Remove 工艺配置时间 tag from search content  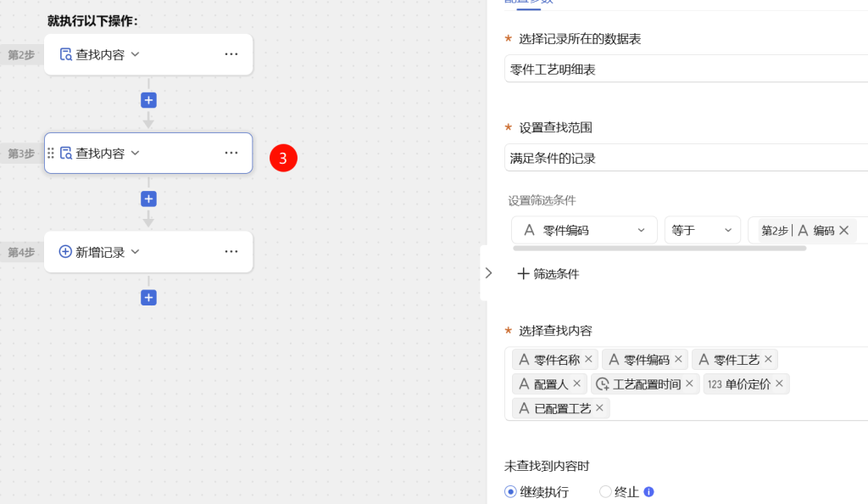(689, 384)
